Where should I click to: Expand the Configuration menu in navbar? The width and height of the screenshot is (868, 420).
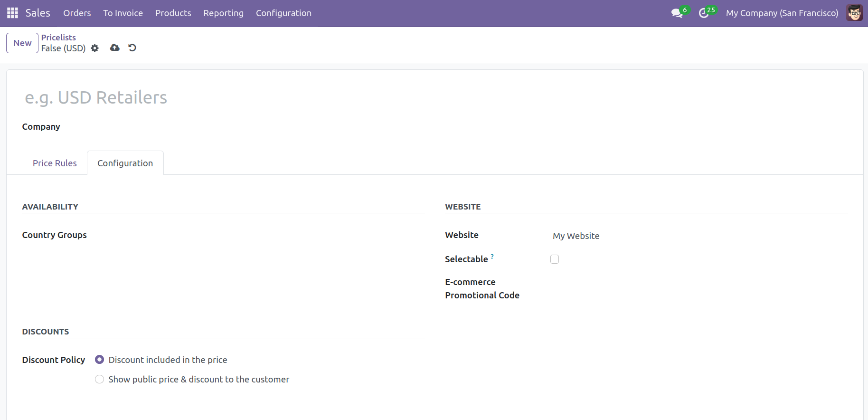tap(283, 13)
